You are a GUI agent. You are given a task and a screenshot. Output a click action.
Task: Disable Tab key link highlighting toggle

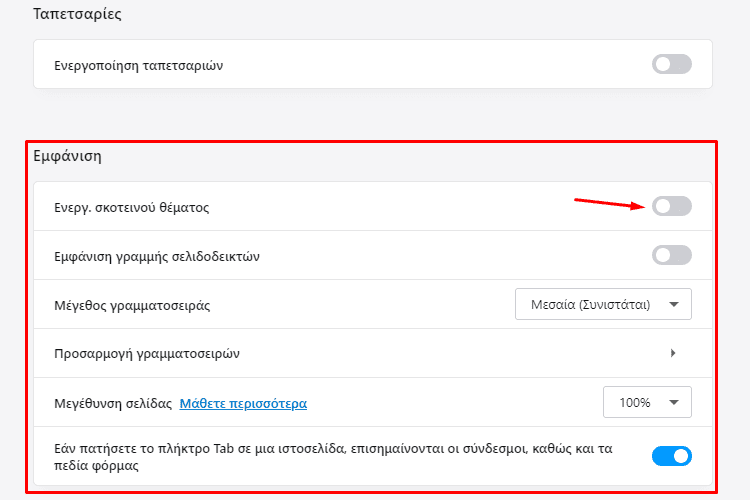672,456
